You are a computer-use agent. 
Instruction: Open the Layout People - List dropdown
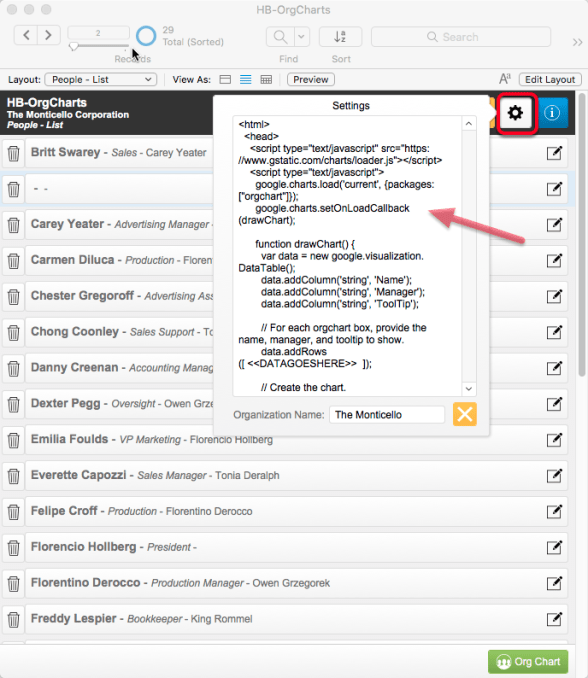pos(100,80)
